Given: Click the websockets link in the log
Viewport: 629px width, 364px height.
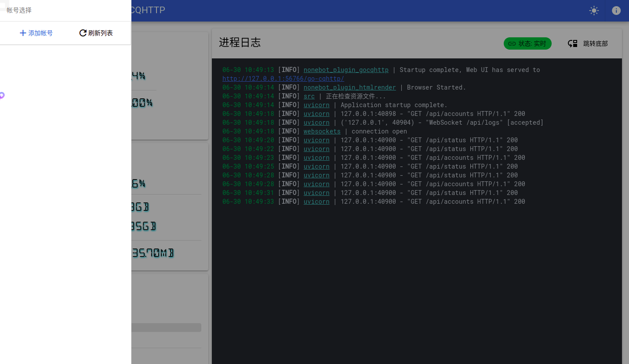Looking at the screenshot, I should pyautogui.click(x=322, y=131).
